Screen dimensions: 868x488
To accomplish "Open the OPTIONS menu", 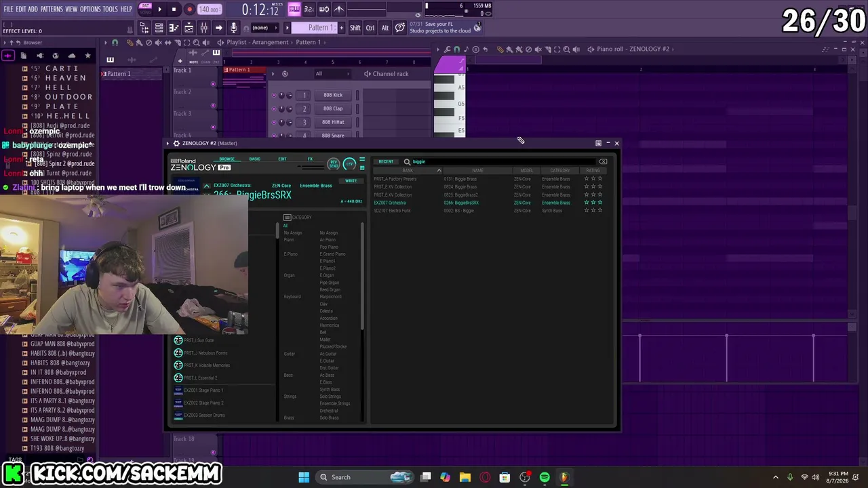I will pos(90,9).
